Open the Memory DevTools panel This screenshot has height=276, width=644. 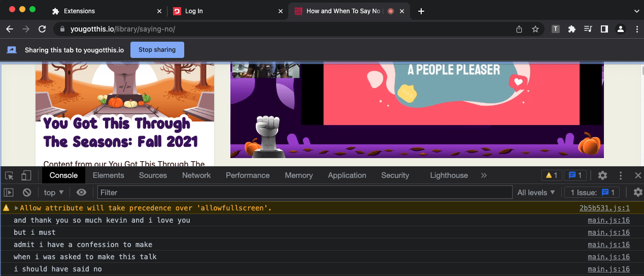coord(298,175)
